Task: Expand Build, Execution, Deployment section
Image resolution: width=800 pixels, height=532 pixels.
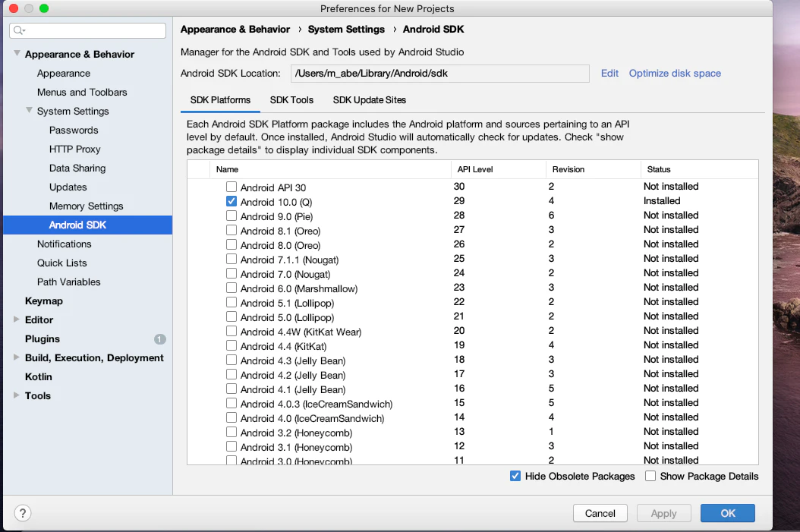Action: [17, 357]
